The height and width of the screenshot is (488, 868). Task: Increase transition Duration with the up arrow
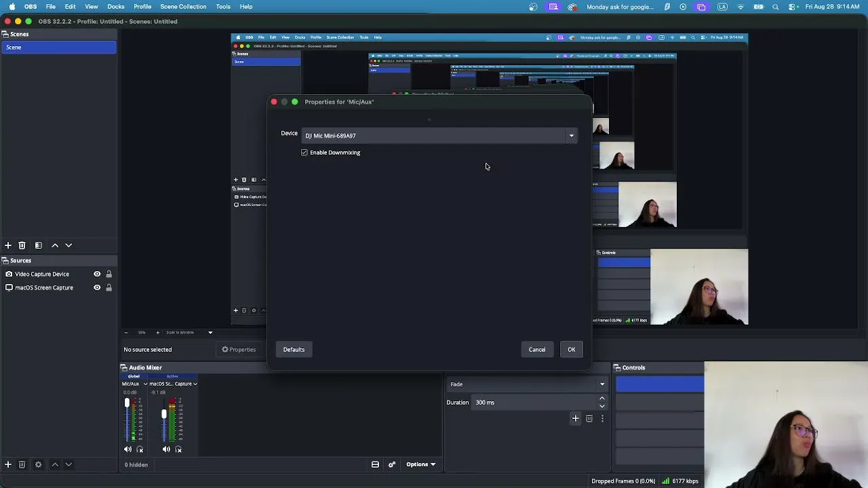click(x=602, y=399)
